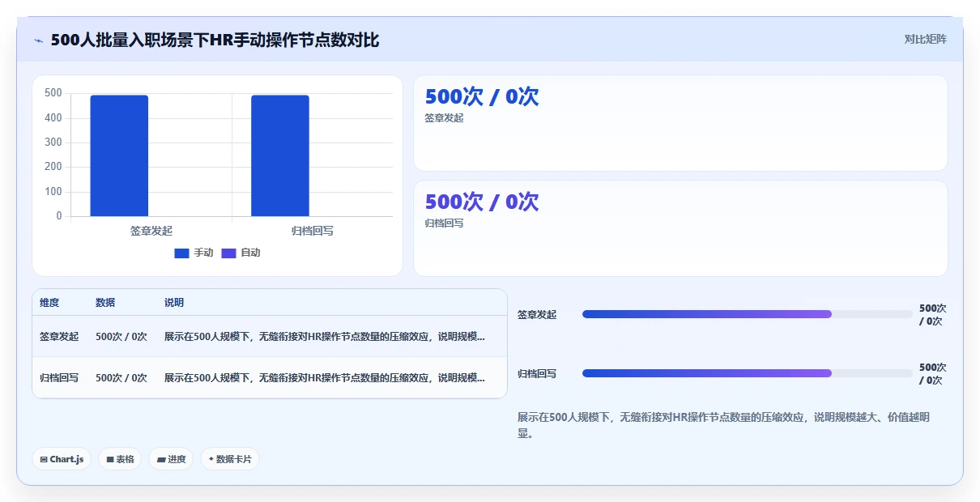Click the 归档回写 progress bar
This screenshot has height=502, width=980.
pyautogui.click(x=747, y=373)
